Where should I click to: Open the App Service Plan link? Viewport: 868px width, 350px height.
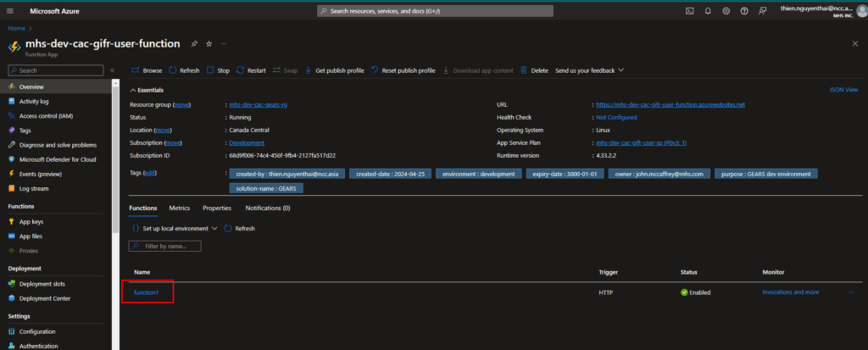(x=641, y=143)
